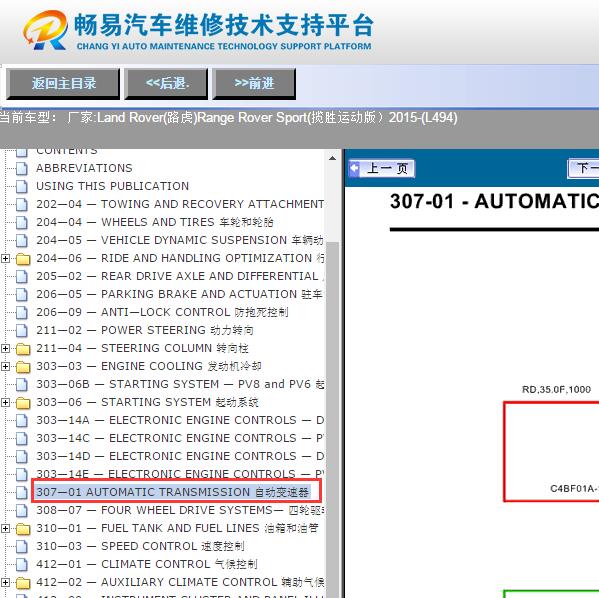Viewport: 599px width, 598px height.
Task: Open ABBREVIATIONS in the tree
Action: [84, 168]
